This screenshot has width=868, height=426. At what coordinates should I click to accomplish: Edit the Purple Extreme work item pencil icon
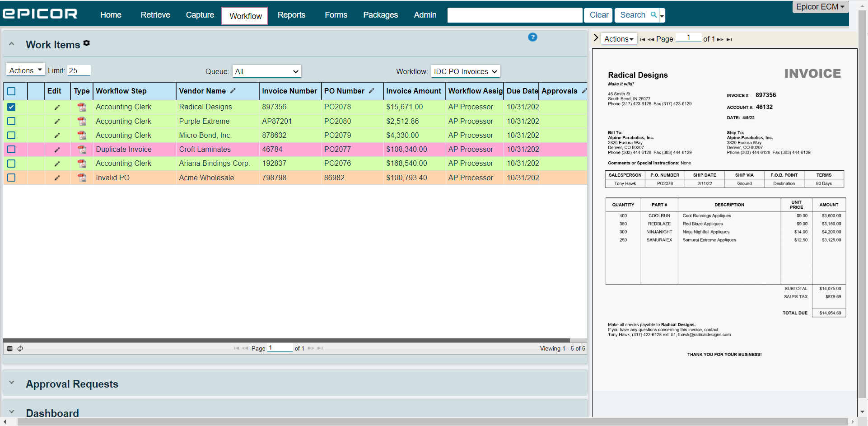(57, 121)
